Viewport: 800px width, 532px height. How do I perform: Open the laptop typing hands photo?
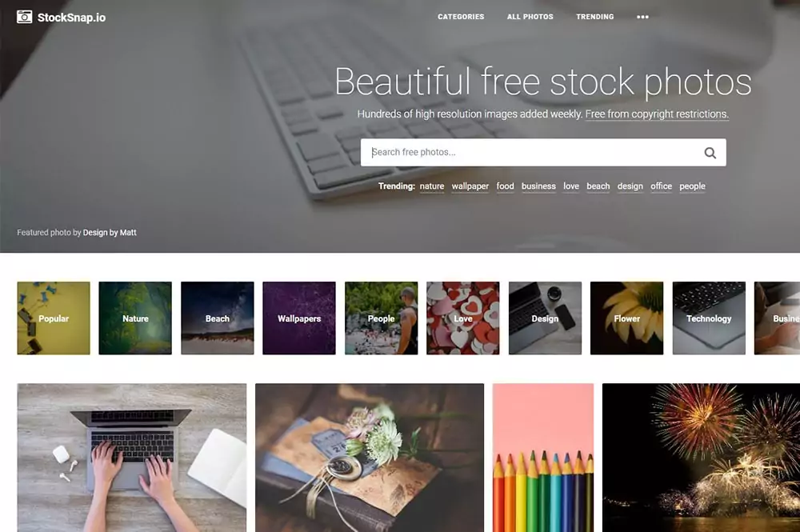132,458
